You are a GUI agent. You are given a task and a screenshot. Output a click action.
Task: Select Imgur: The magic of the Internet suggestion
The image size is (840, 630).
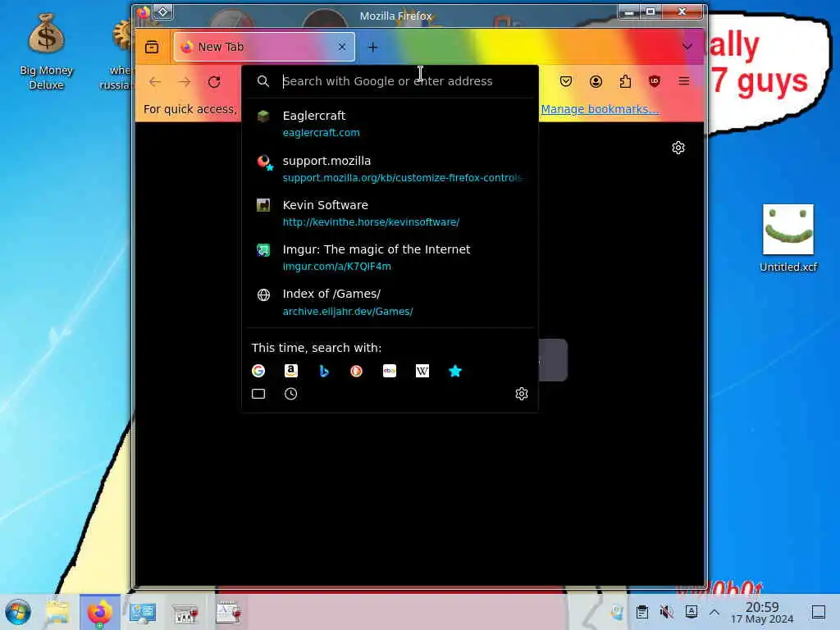390,258
